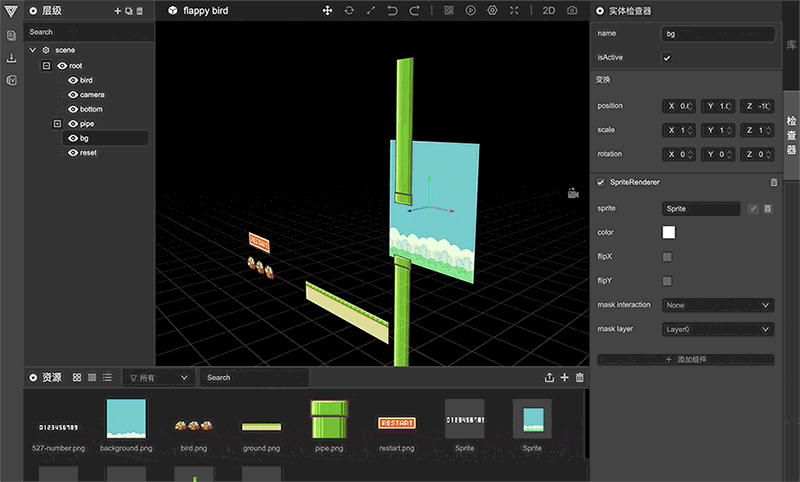Open the asset type filter dropdown
The height and width of the screenshot is (482, 800).
click(x=159, y=378)
